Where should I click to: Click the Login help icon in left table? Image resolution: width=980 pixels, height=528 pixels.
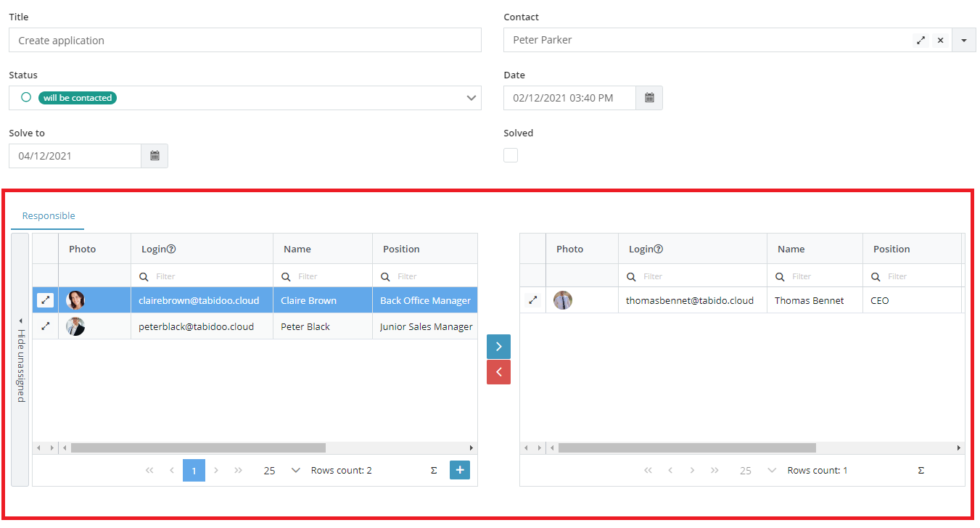pyautogui.click(x=171, y=249)
